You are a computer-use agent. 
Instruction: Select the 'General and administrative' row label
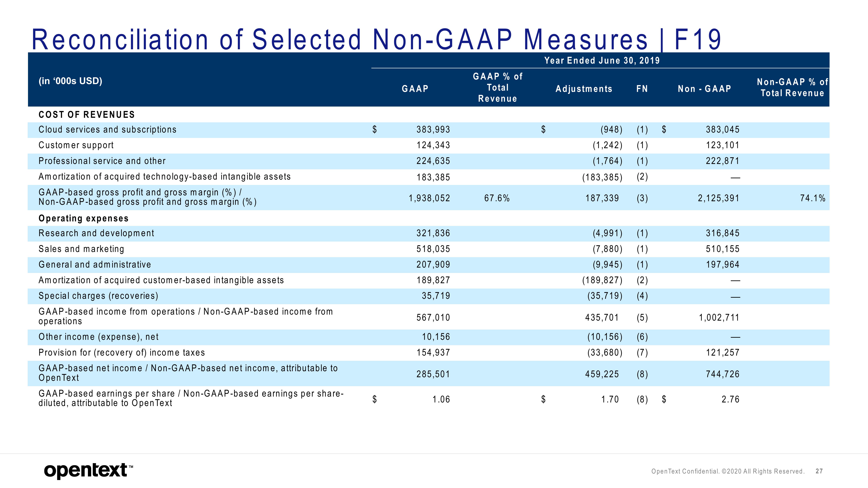tap(95, 265)
